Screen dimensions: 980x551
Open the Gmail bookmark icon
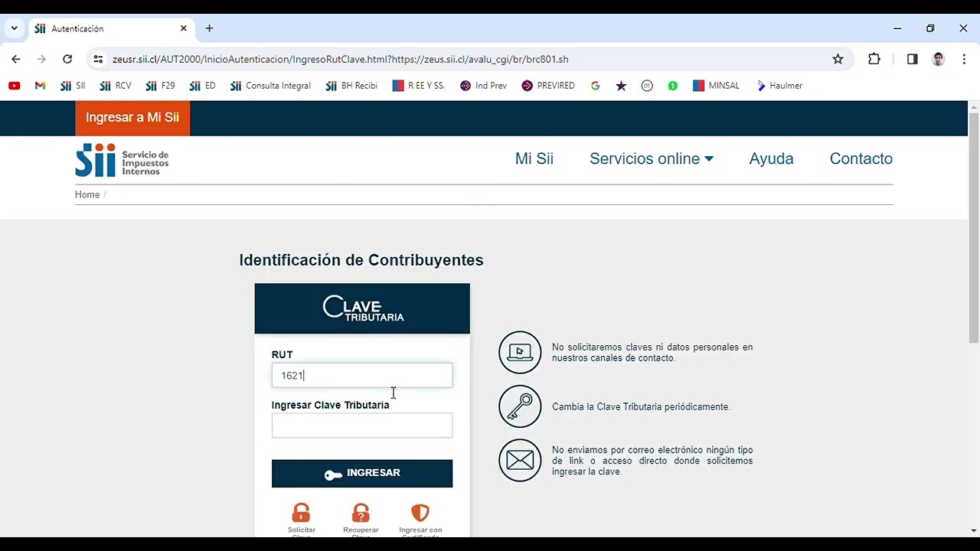point(41,86)
